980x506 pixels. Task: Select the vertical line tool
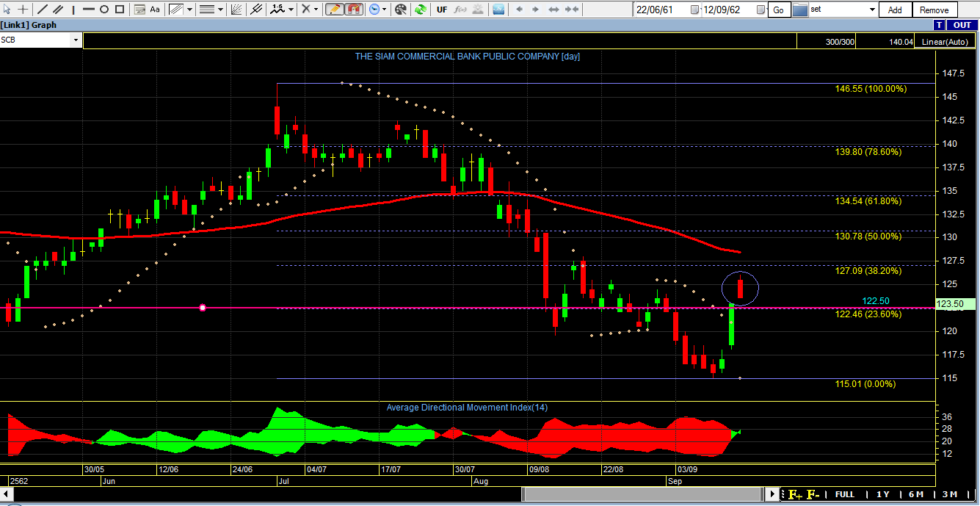pyautogui.click(x=73, y=10)
